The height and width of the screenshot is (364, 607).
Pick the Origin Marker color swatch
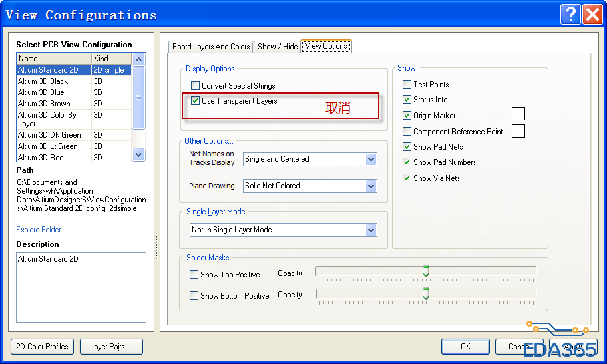click(x=518, y=114)
